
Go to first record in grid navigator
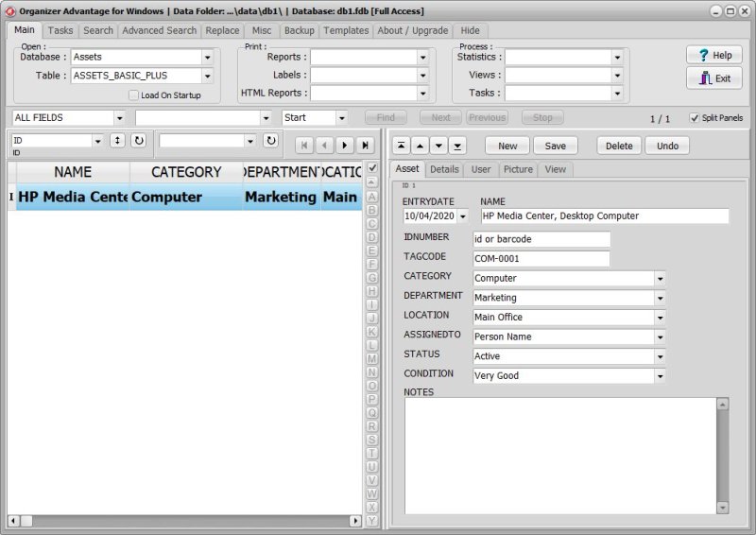point(304,146)
